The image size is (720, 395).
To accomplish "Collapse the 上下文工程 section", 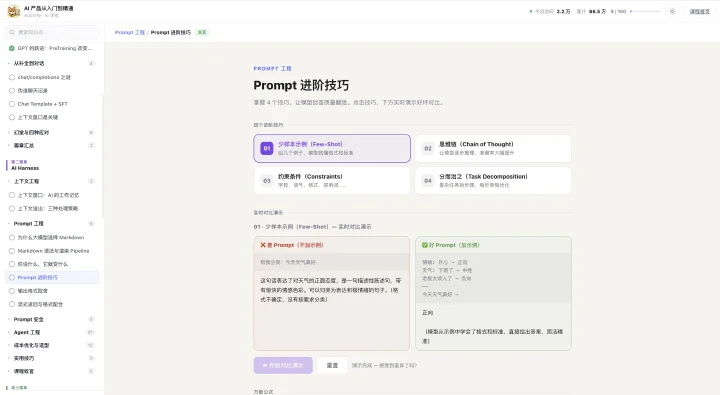I will coord(52,181).
